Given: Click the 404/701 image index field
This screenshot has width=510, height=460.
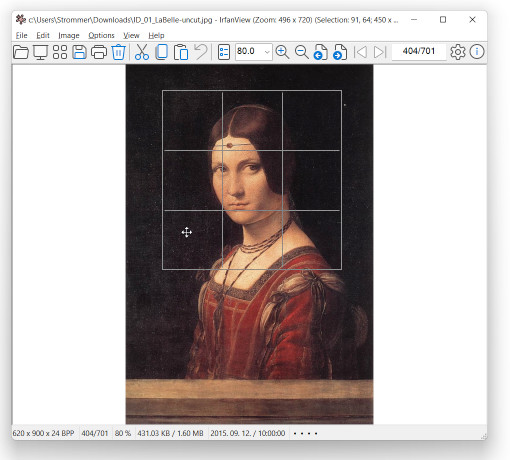Looking at the screenshot, I should [x=419, y=52].
